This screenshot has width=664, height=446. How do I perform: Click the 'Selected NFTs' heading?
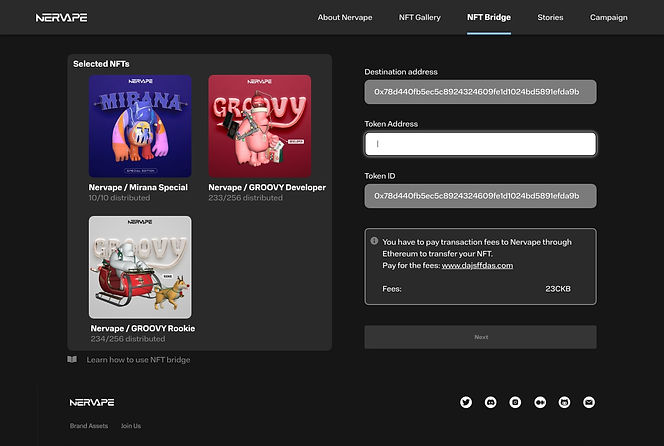click(101, 64)
